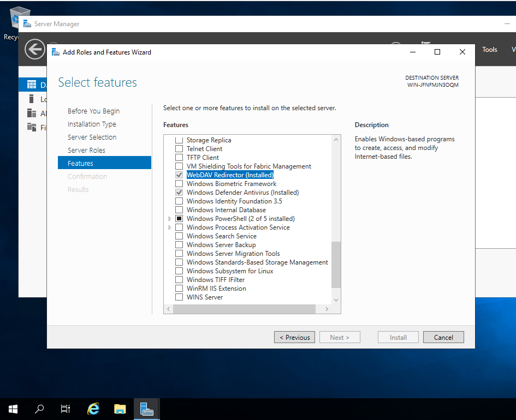Image resolution: width=516 pixels, height=420 pixels.
Task: Select Windows Defender Antivirus (Installed) row
Action: click(242, 192)
